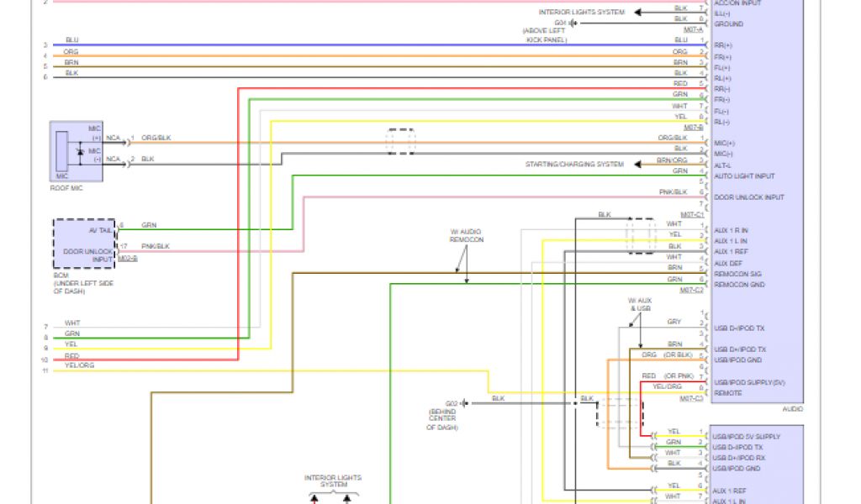861x504 pixels.
Task: Click the W/ AUX & USB note
Action: click(x=640, y=304)
